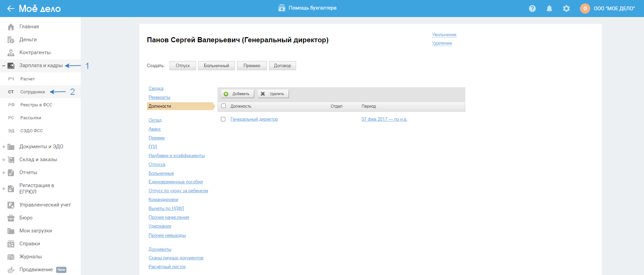This screenshot has height=275, width=644.
Task: Open the Удержания section link
Action: [x=160, y=226]
